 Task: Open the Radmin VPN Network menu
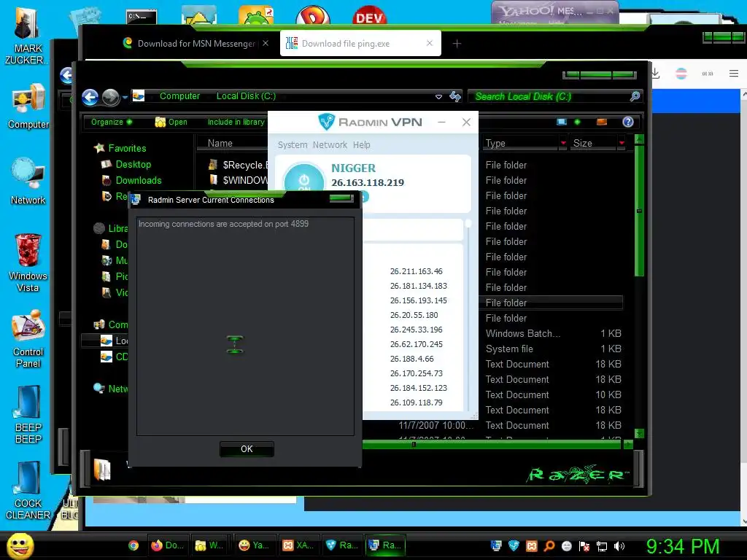click(330, 145)
